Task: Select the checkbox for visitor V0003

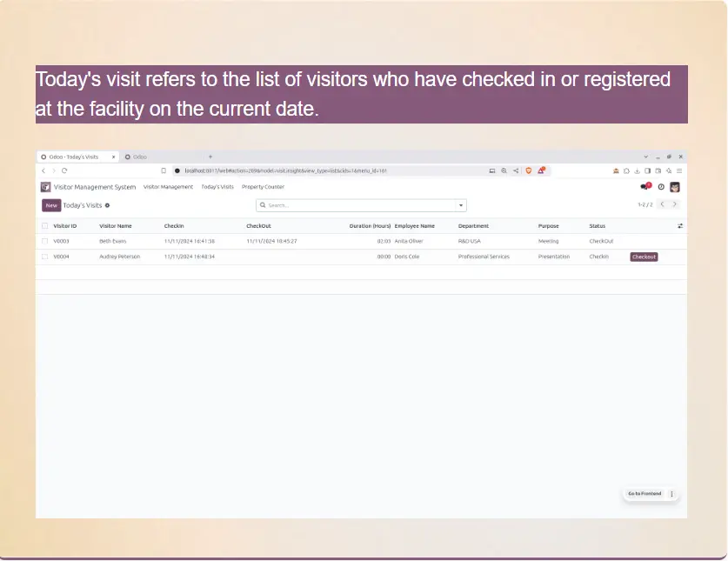Action: (45, 241)
